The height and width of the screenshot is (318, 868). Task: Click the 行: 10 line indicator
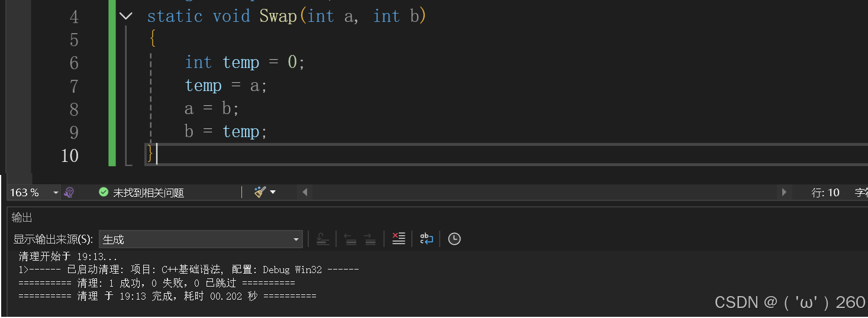(825, 193)
